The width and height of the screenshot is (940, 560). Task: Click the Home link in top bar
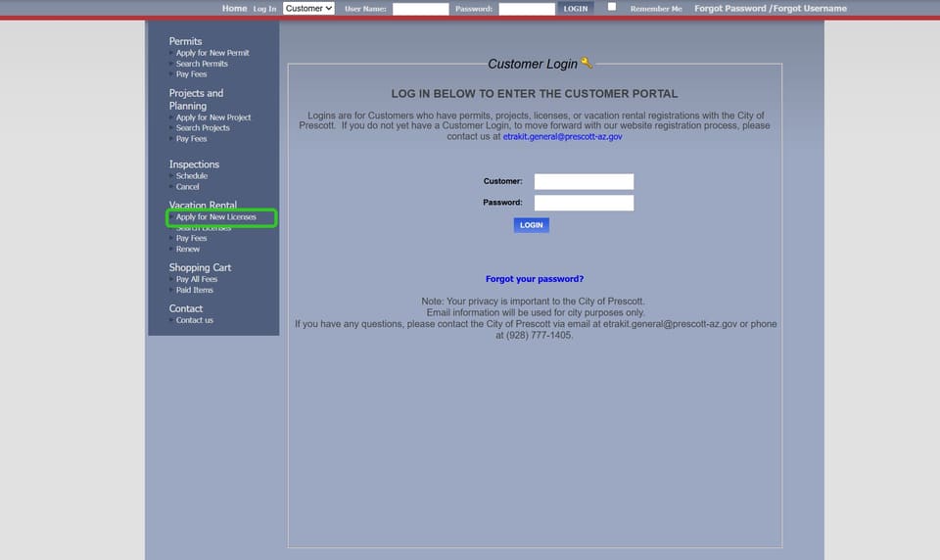[234, 9]
